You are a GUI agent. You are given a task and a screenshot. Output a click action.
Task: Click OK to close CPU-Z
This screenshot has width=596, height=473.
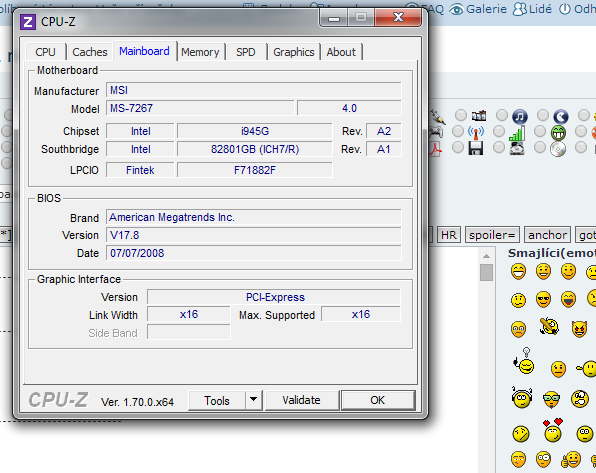pos(378,400)
